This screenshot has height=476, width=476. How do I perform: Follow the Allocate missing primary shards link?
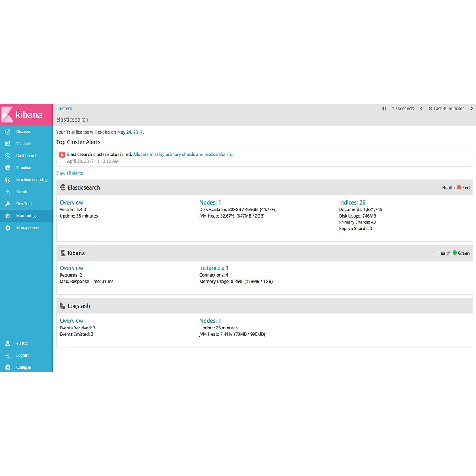point(183,154)
